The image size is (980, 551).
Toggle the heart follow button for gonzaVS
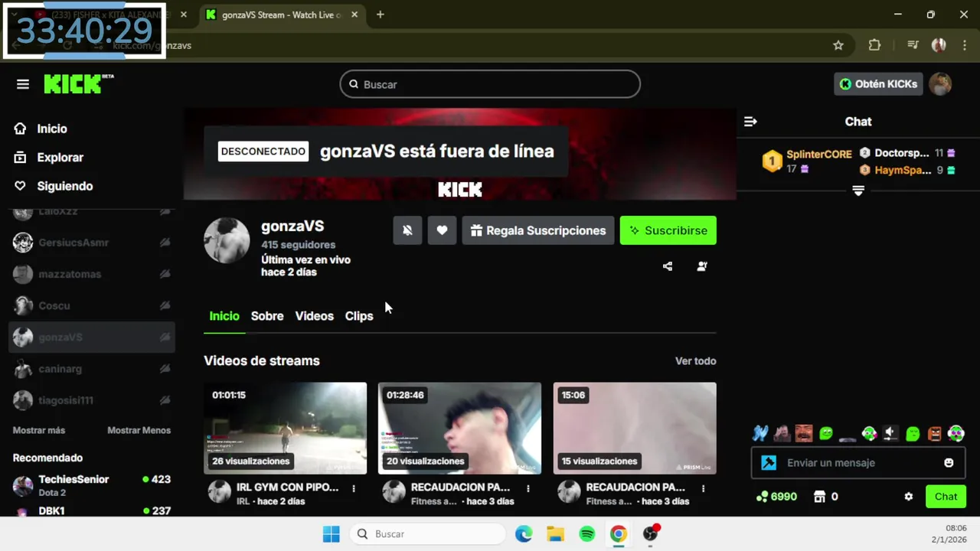point(442,230)
